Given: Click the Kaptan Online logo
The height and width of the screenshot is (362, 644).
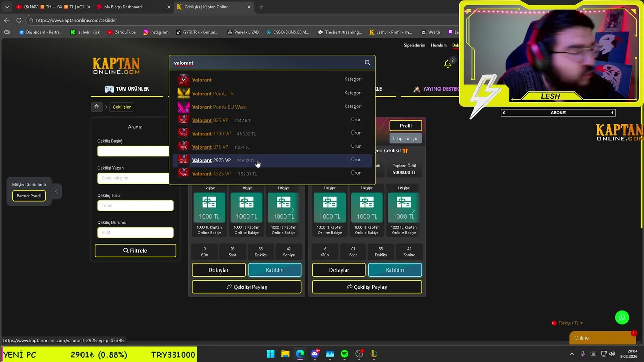Looking at the screenshot, I should tap(116, 66).
